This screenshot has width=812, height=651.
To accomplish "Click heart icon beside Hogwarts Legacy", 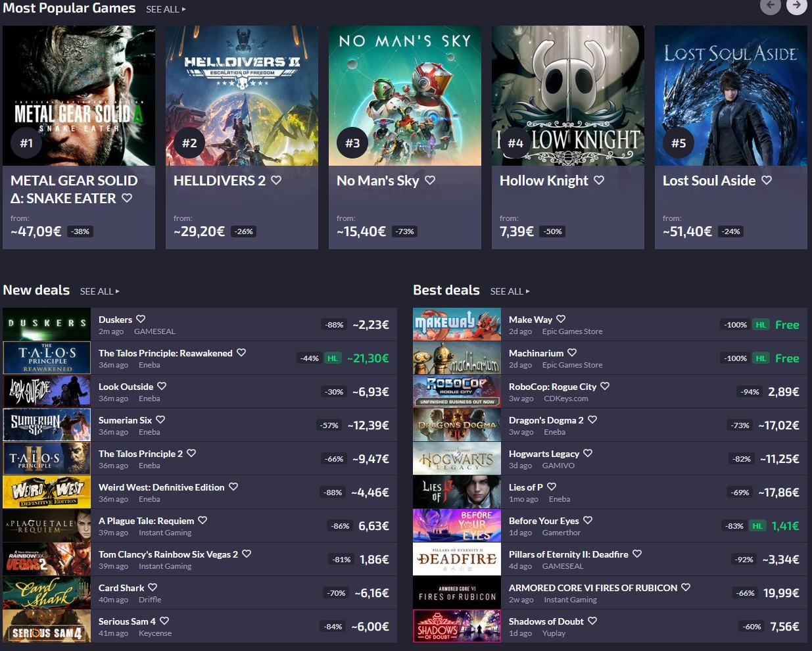I will (588, 453).
